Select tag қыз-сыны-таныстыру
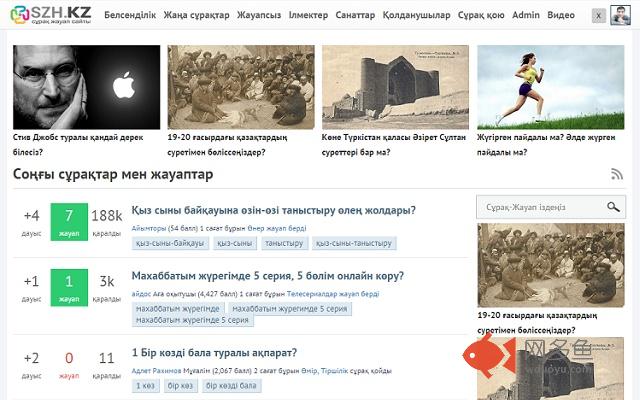This screenshot has height=400, width=640. point(354,243)
